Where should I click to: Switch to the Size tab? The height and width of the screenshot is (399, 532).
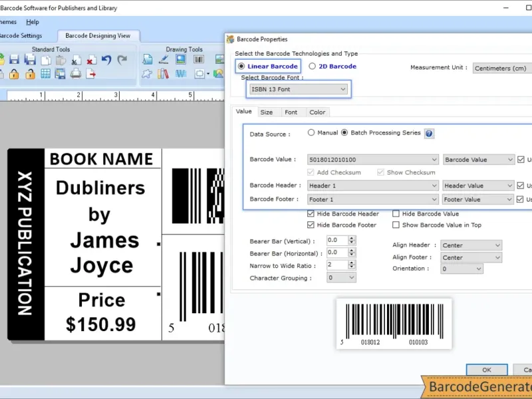pyautogui.click(x=267, y=112)
